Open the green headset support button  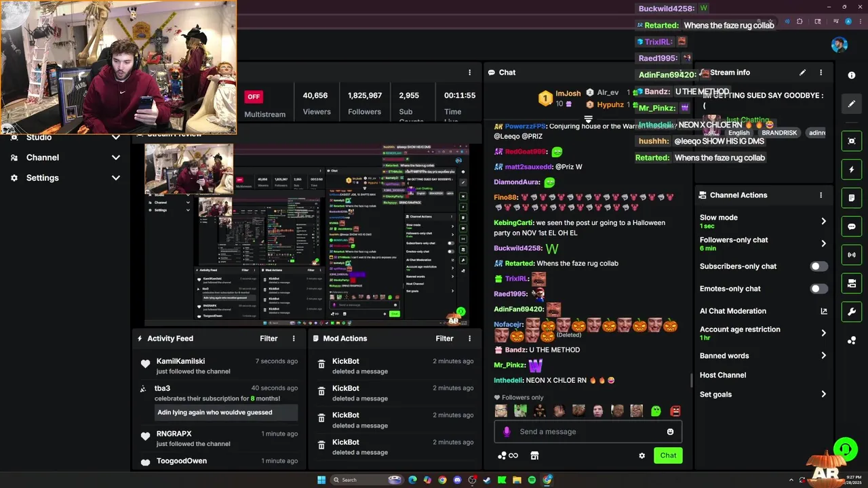845,449
